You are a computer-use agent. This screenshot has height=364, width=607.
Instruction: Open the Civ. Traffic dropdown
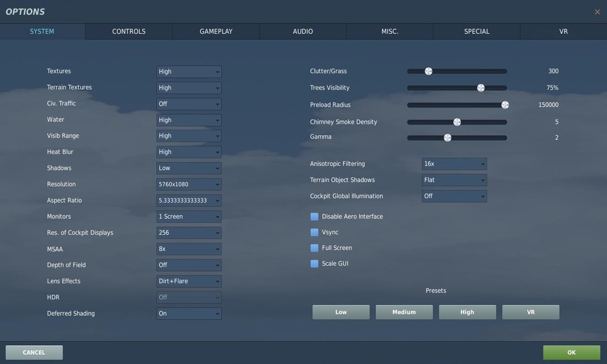(189, 104)
